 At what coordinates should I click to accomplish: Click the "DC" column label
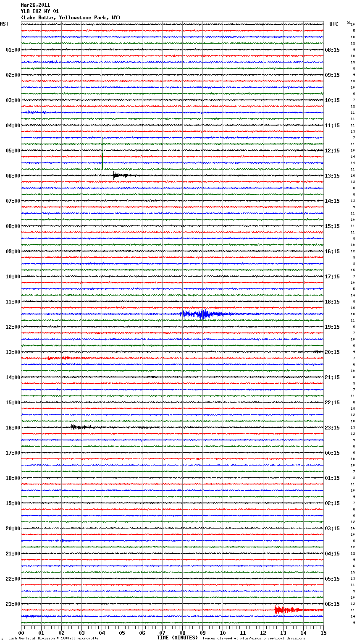pyautogui.click(x=349, y=23)
